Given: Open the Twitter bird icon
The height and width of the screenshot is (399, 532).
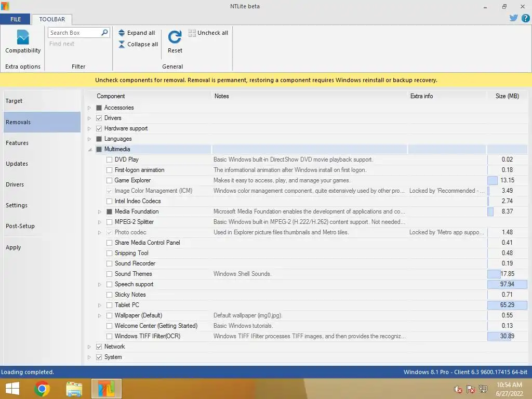Looking at the screenshot, I should (x=513, y=18).
